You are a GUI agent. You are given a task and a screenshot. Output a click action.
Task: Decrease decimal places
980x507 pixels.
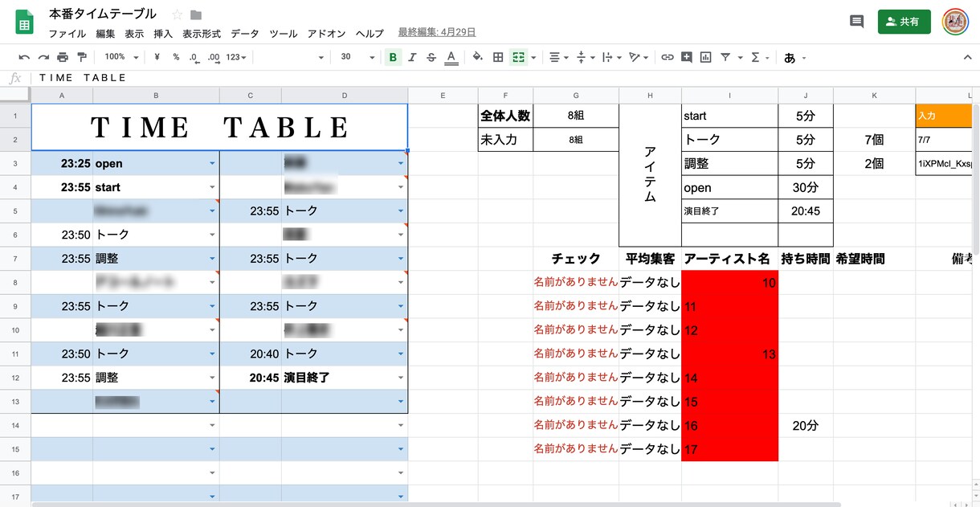pos(194,57)
